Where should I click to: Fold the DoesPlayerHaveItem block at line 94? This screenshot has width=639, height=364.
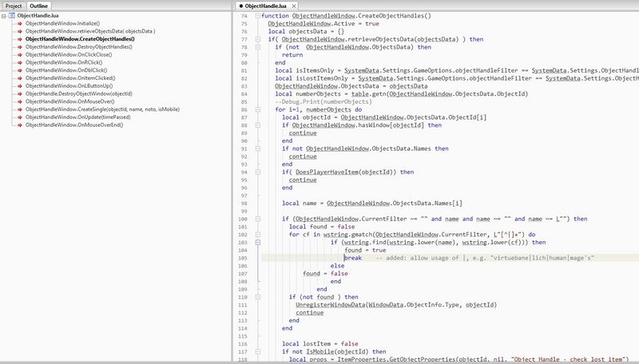[257, 172]
